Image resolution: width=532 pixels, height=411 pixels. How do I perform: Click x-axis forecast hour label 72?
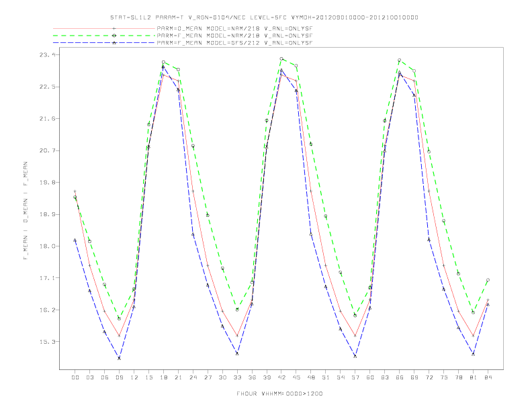tap(429, 377)
